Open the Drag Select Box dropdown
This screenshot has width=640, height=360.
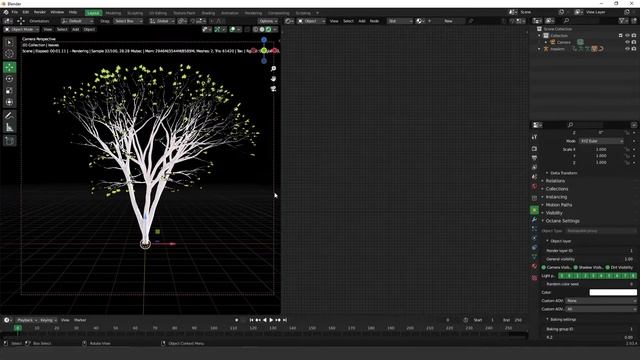[x=128, y=21]
